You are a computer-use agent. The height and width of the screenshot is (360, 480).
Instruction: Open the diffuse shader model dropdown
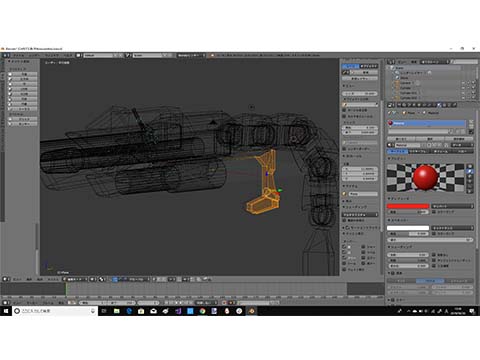tap(452, 206)
